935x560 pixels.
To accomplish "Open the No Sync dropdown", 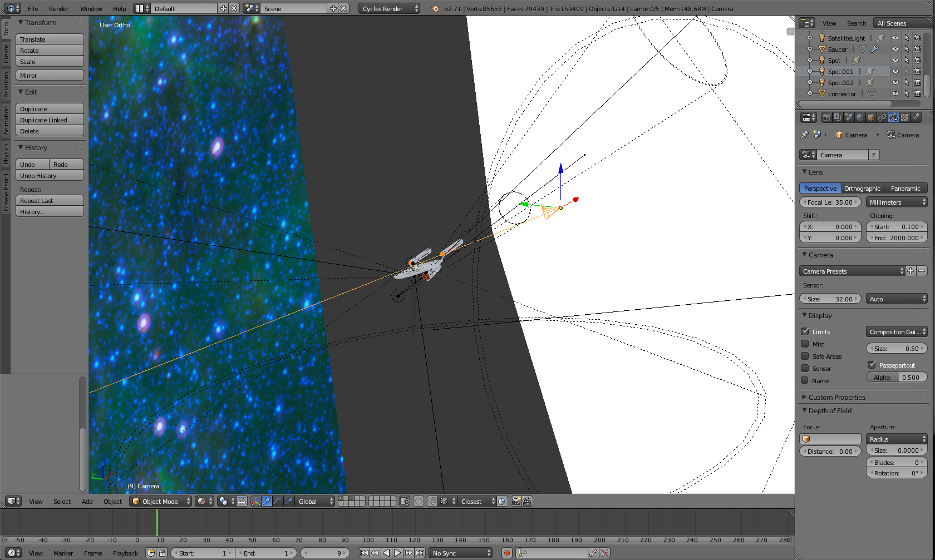I will coord(461,553).
